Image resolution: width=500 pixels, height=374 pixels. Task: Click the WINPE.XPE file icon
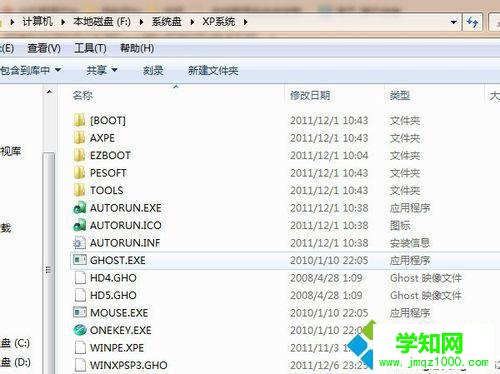click(80, 347)
